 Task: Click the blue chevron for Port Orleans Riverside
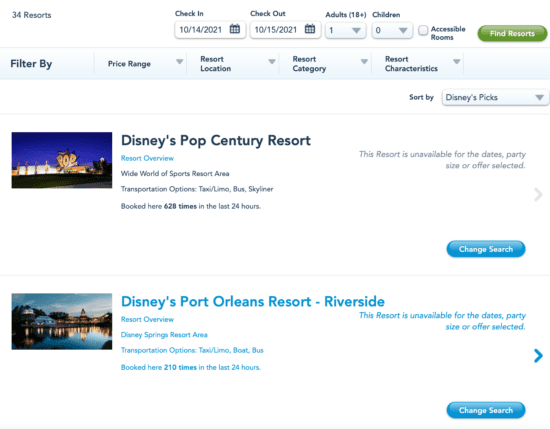click(x=538, y=356)
